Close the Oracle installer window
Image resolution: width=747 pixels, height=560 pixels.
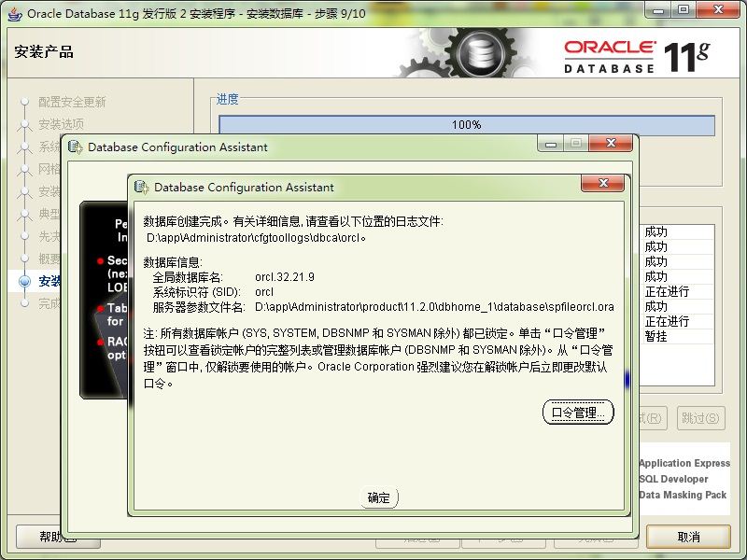(x=717, y=10)
